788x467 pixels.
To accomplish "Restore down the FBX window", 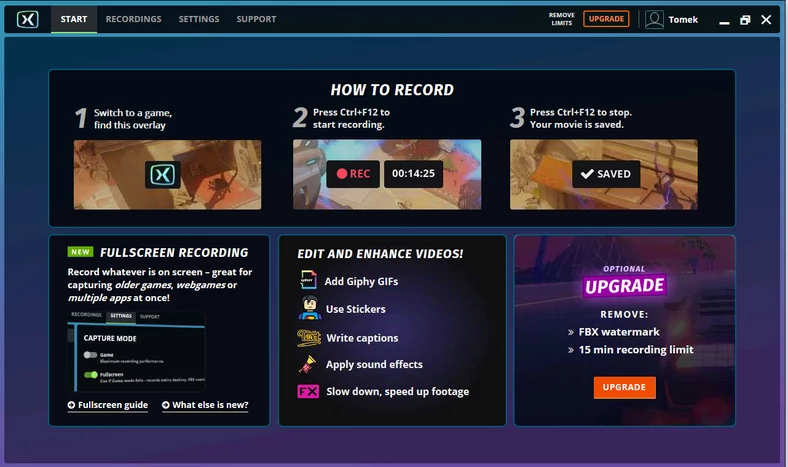I will pyautogui.click(x=745, y=20).
